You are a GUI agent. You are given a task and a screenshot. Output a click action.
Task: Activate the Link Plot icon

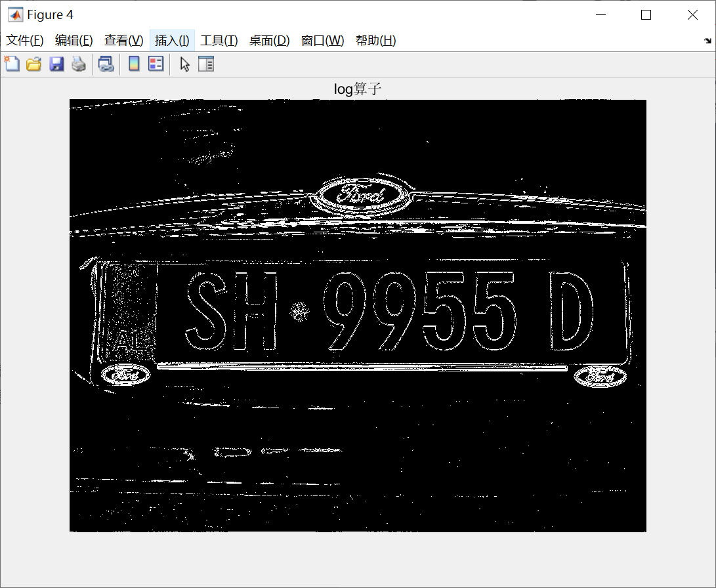pos(106,64)
